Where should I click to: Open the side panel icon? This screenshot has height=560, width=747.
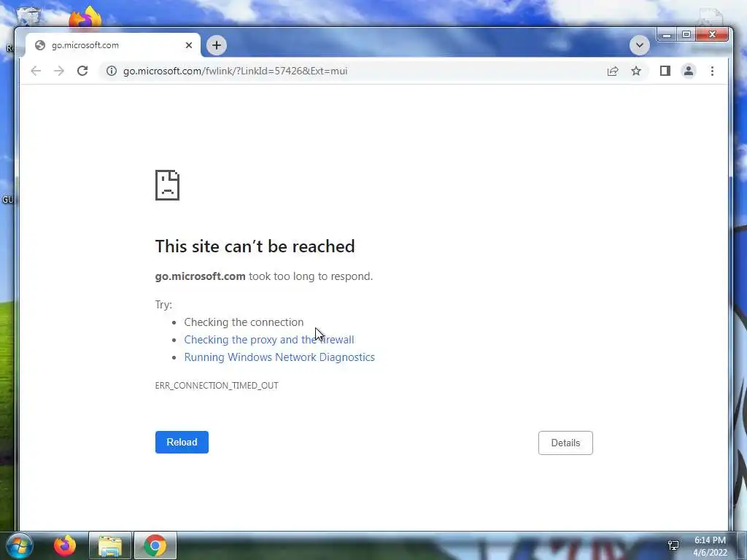pos(665,71)
